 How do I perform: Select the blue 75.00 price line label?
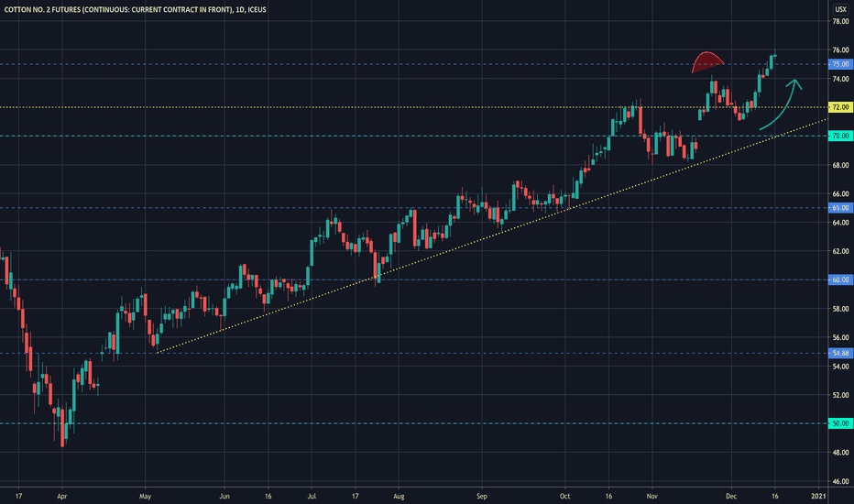(840, 64)
